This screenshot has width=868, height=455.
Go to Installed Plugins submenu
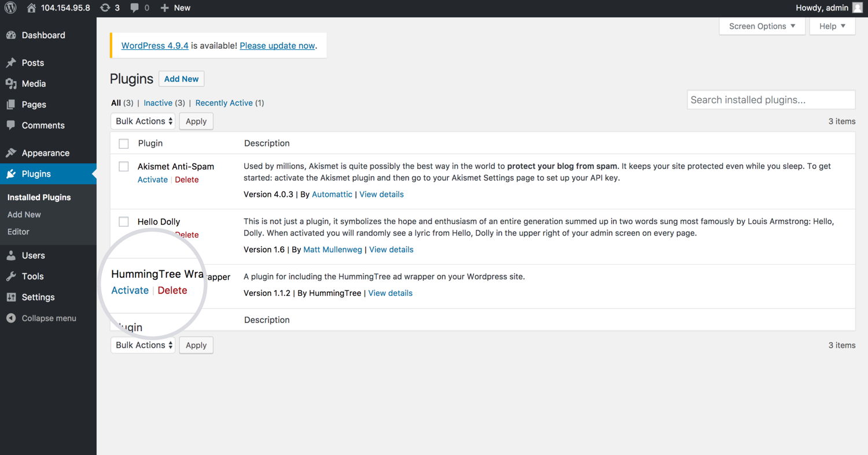[x=39, y=197]
